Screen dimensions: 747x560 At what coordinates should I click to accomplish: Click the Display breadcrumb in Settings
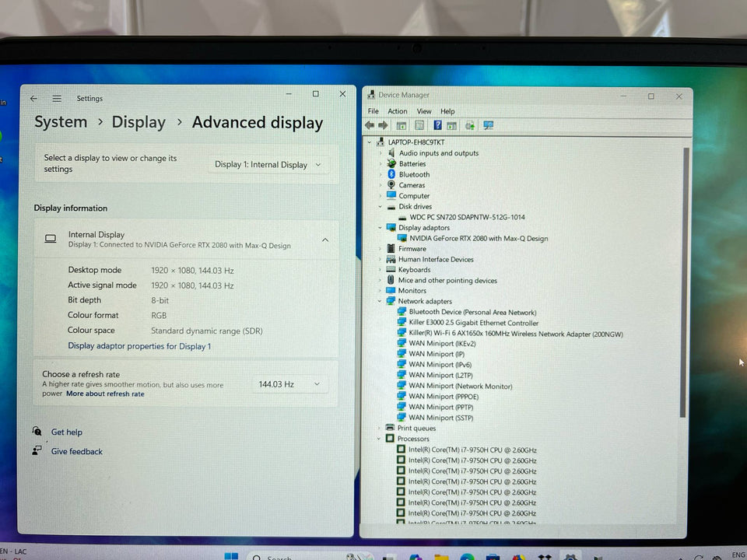click(x=139, y=122)
